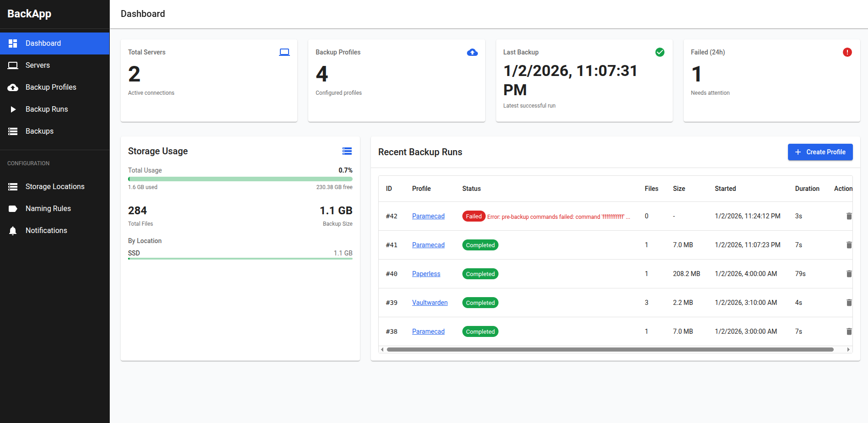This screenshot has width=868, height=423.
Task: Open Dashboard menu item
Action: (55, 43)
